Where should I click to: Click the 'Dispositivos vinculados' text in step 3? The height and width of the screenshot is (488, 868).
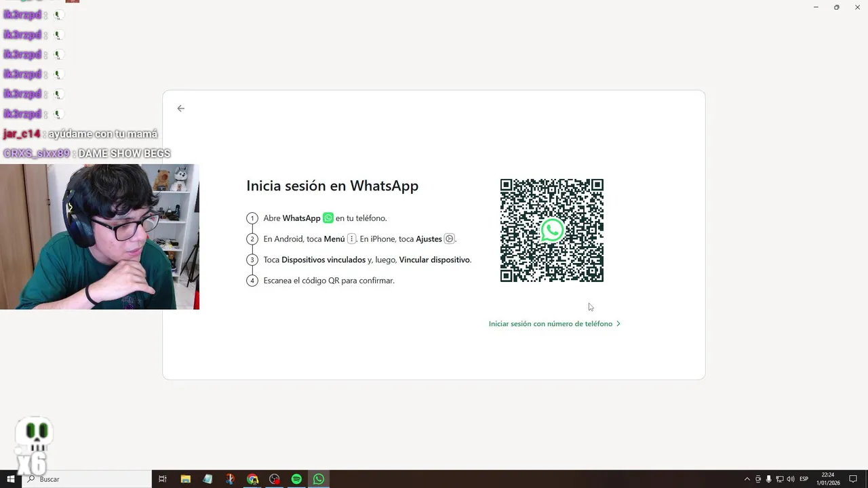coord(323,260)
